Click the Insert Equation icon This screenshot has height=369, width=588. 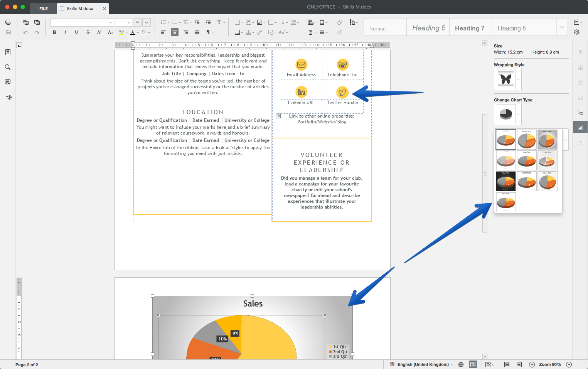click(x=282, y=22)
